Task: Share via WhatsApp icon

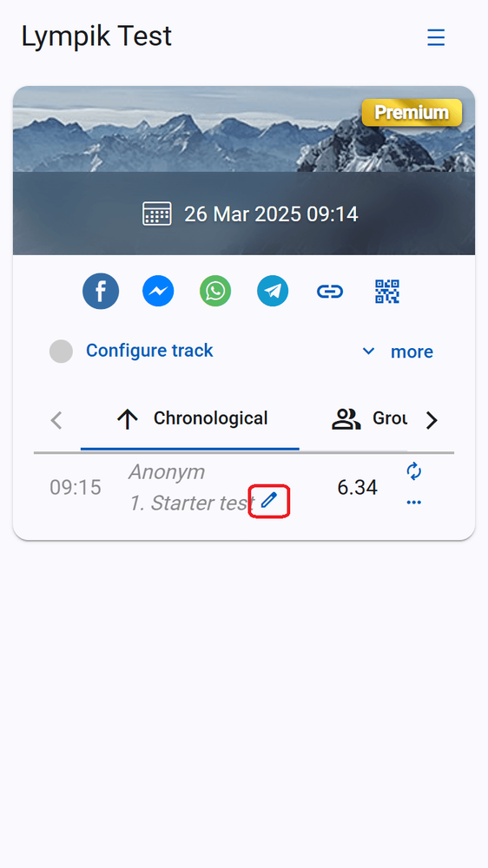Action: (215, 291)
